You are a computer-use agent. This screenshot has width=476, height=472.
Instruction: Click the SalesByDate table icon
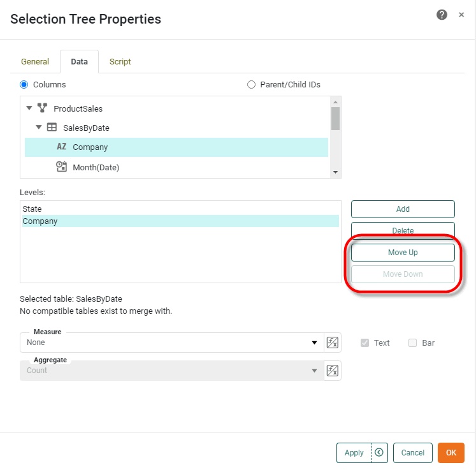tap(52, 127)
